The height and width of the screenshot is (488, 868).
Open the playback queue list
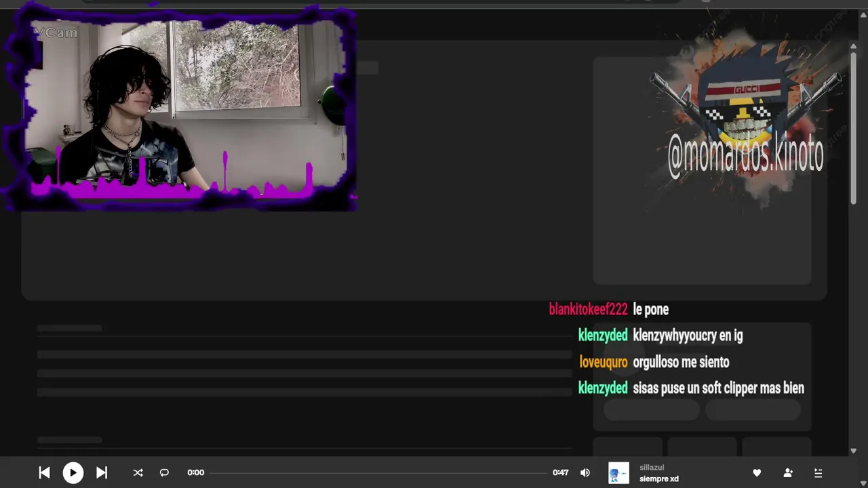pyautogui.click(x=818, y=472)
